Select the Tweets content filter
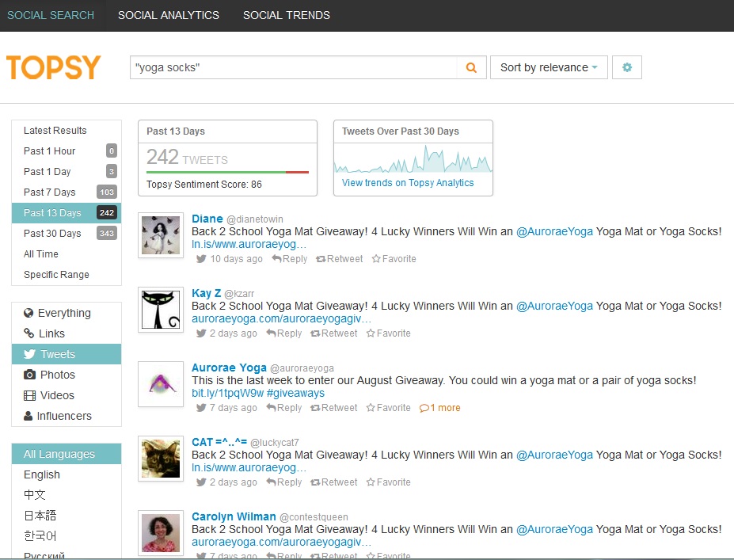 (67, 354)
